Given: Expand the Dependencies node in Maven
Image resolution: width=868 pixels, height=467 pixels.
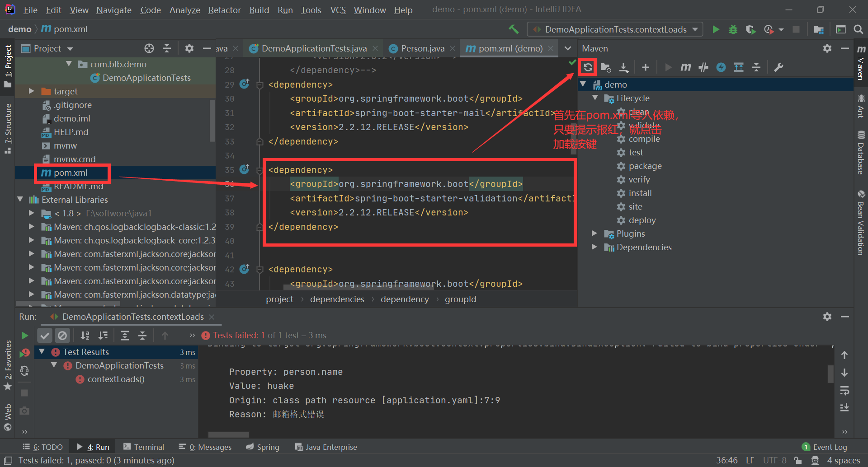Looking at the screenshot, I should tap(595, 247).
